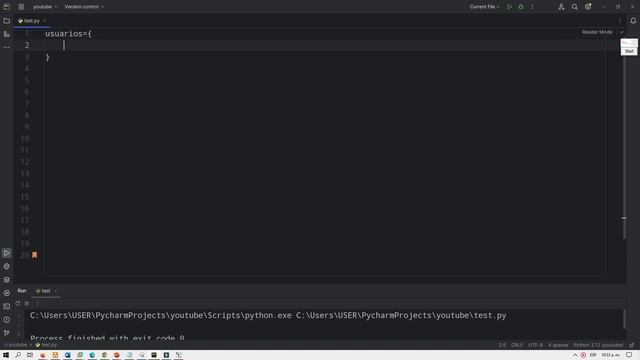The width and height of the screenshot is (640, 360).
Task: Open Python Packages tool window icon
Action: point(7,267)
